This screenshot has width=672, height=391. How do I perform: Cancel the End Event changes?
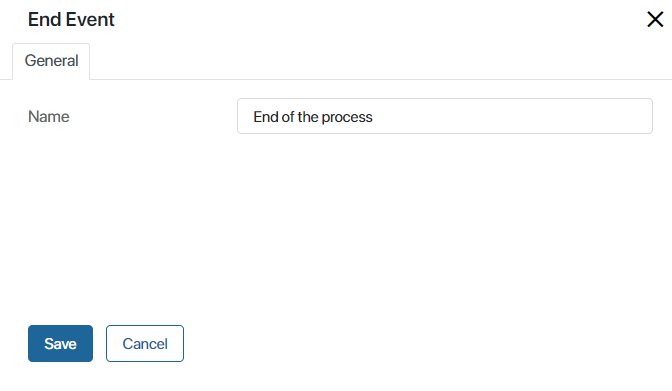[145, 343]
